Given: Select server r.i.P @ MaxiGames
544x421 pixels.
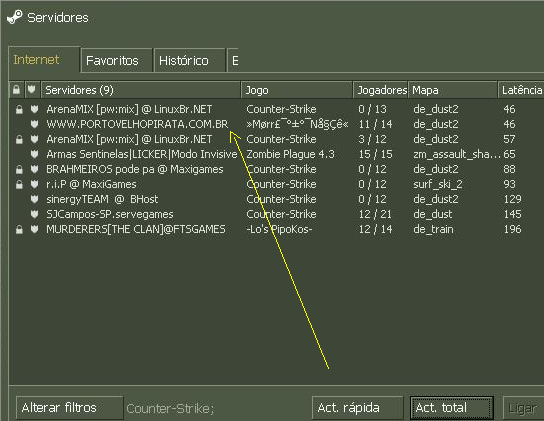Looking at the screenshot, I should click(91, 184).
